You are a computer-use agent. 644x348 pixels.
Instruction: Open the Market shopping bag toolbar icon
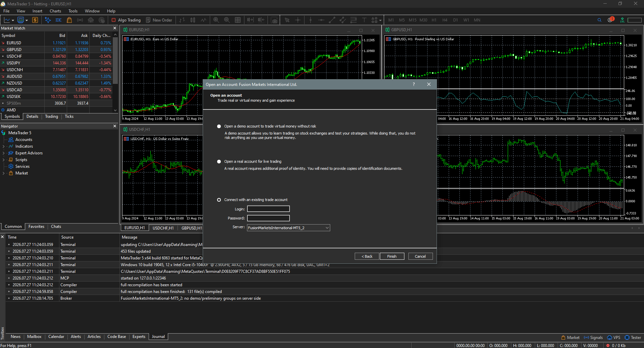coord(69,20)
